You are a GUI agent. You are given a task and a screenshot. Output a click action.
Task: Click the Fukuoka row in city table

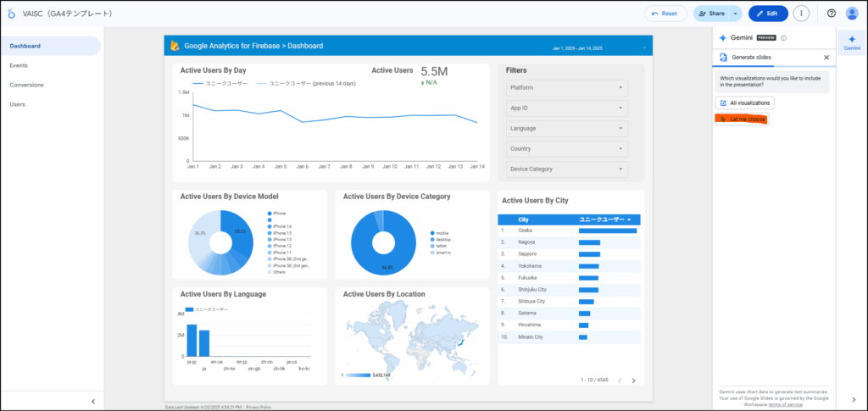tap(569, 278)
